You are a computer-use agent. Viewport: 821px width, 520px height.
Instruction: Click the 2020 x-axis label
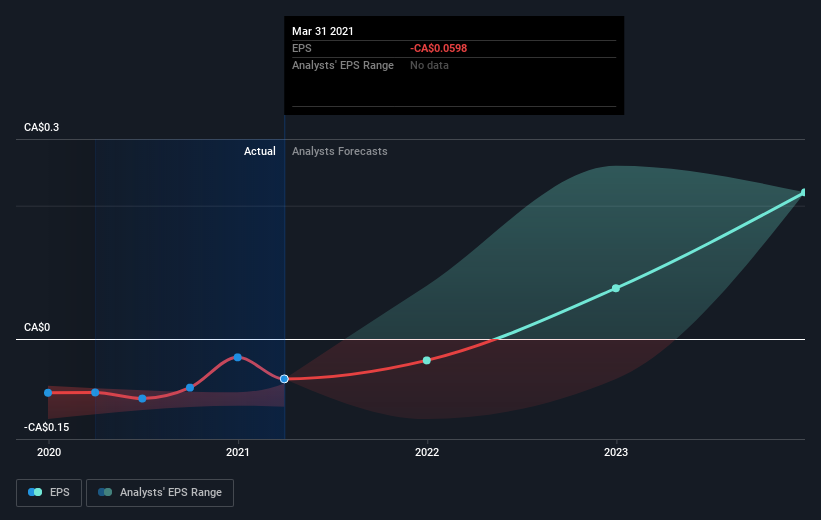(x=49, y=452)
